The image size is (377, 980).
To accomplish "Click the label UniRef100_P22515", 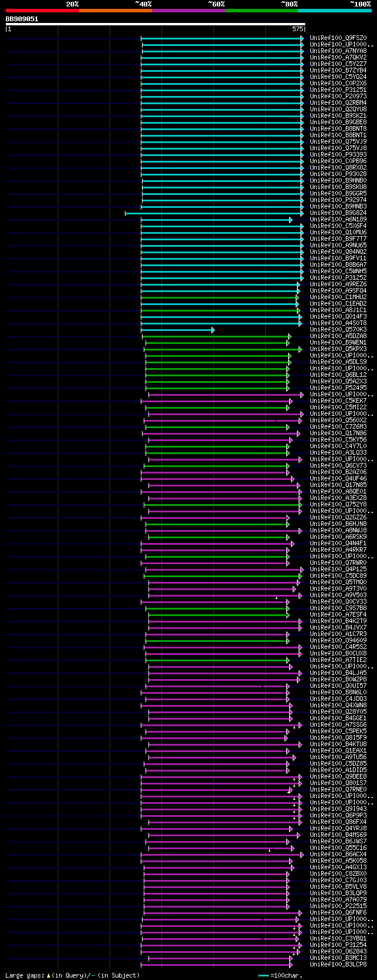I will tap(338, 906).
